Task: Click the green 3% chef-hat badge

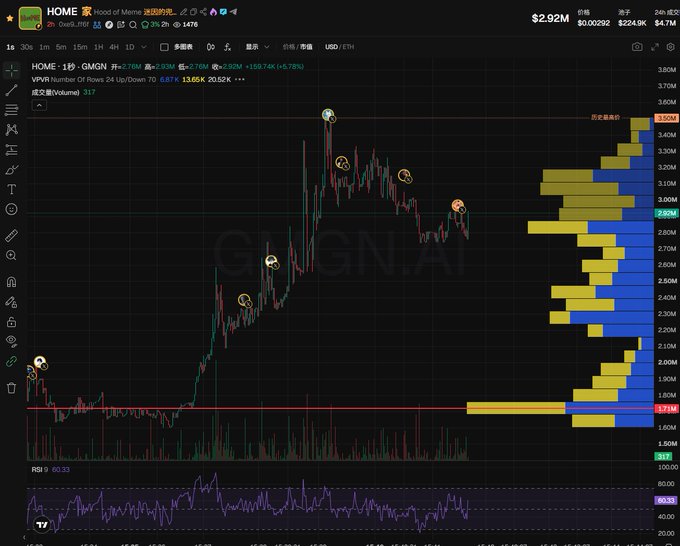Action: pos(150,25)
